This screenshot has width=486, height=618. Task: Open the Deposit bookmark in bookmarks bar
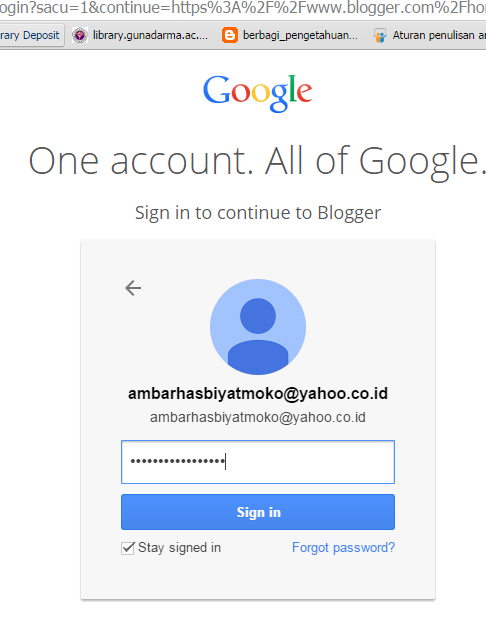[x=30, y=35]
